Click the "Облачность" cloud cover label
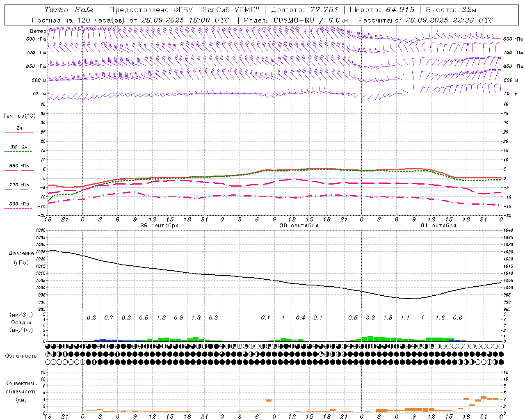 coord(21,356)
